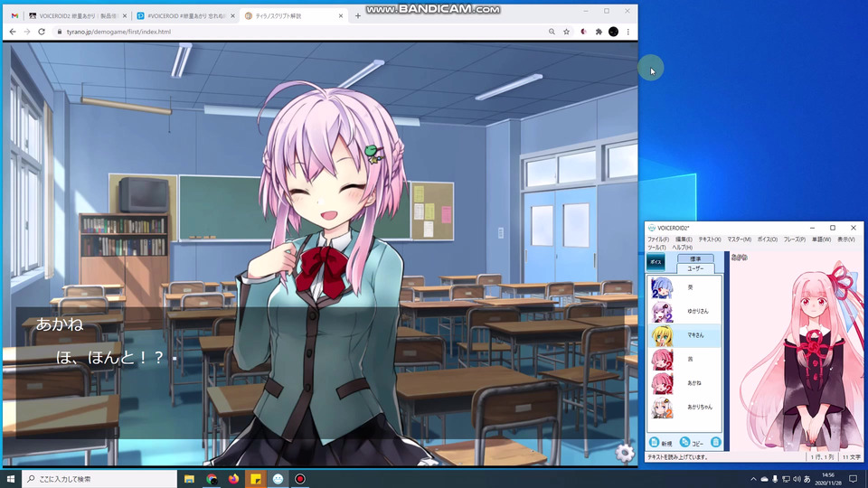
Task: Open Sticky Notes from the taskbar
Action: tap(256, 479)
